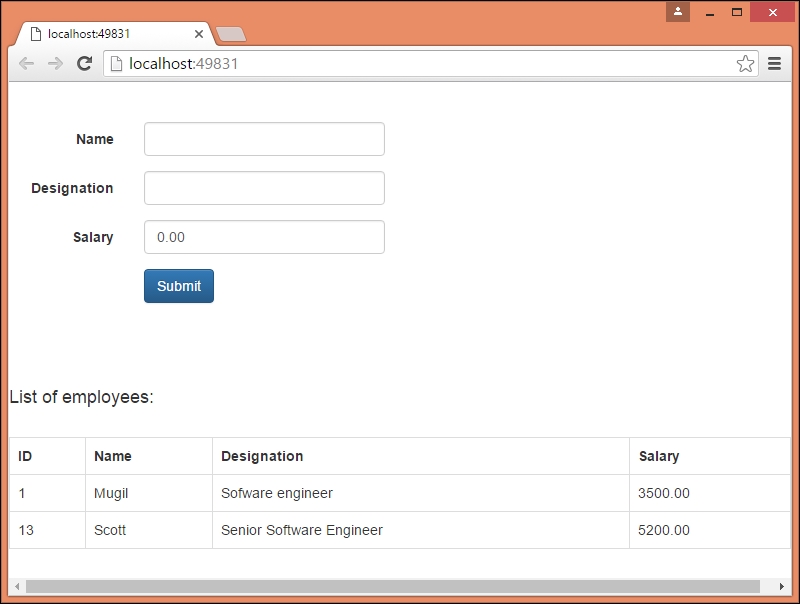
Task: Click into the Name input field
Action: (264, 139)
